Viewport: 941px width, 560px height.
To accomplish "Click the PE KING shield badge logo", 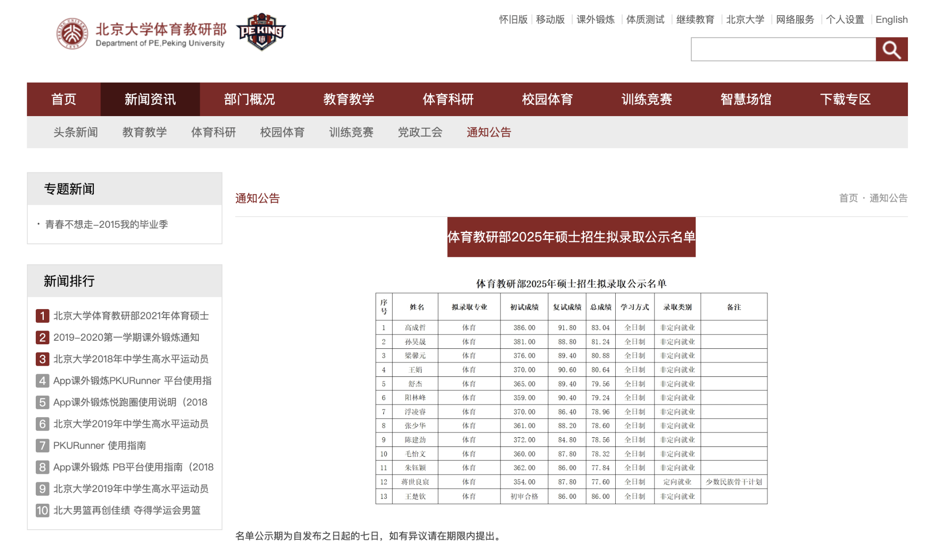I will coord(261,32).
